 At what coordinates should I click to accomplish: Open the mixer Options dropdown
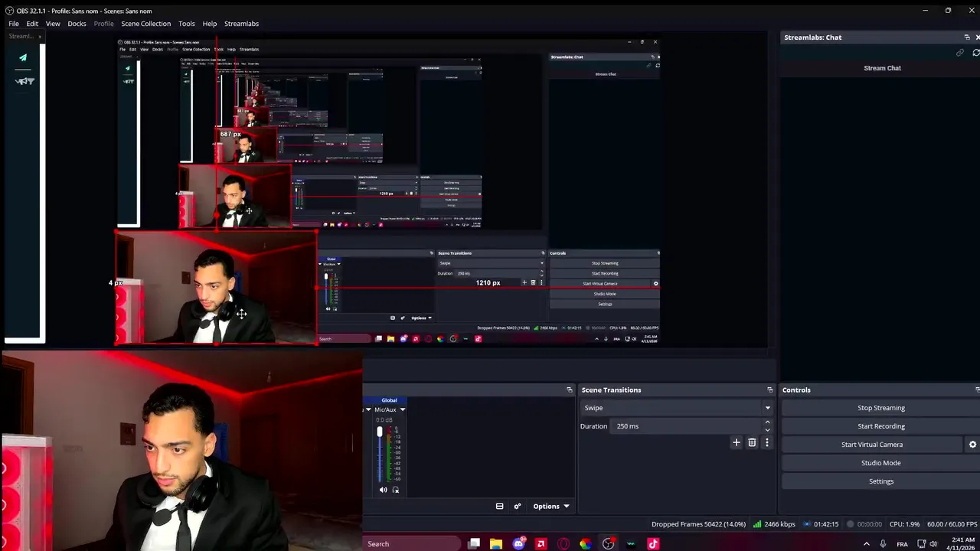pos(550,506)
